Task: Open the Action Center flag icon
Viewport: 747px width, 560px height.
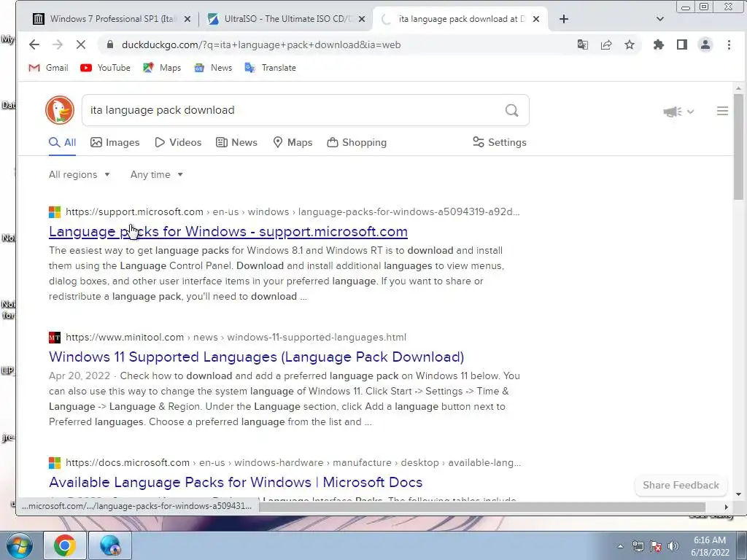Action: (656, 546)
